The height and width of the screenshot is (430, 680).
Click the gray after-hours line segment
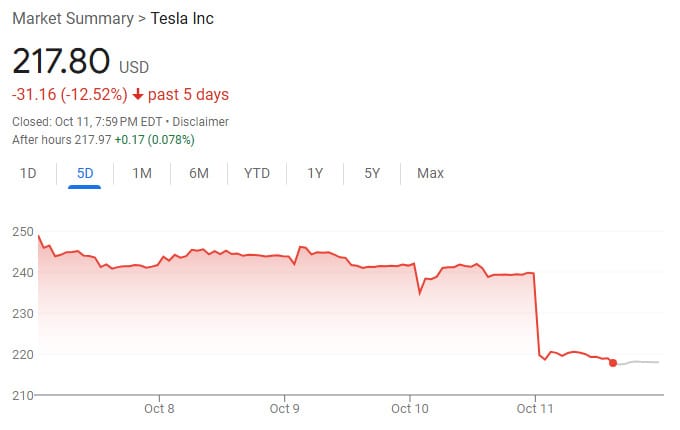click(x=640, y=361)
